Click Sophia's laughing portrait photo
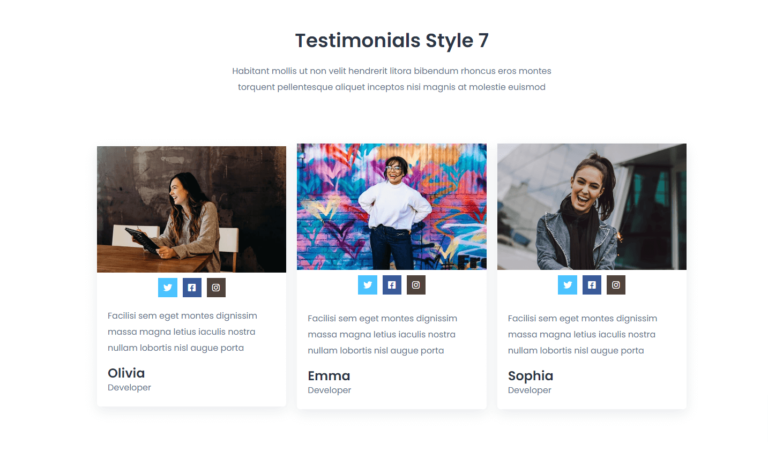This screenshot has width=768, height=452. click(592, 206)
